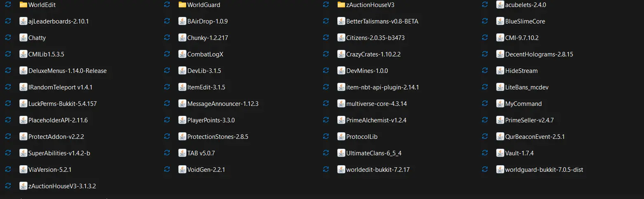Image resolution: width=644 pixels, height=199 pixels.
Task: Click the HideStream jar icon
Action: [x=500, y=70]
